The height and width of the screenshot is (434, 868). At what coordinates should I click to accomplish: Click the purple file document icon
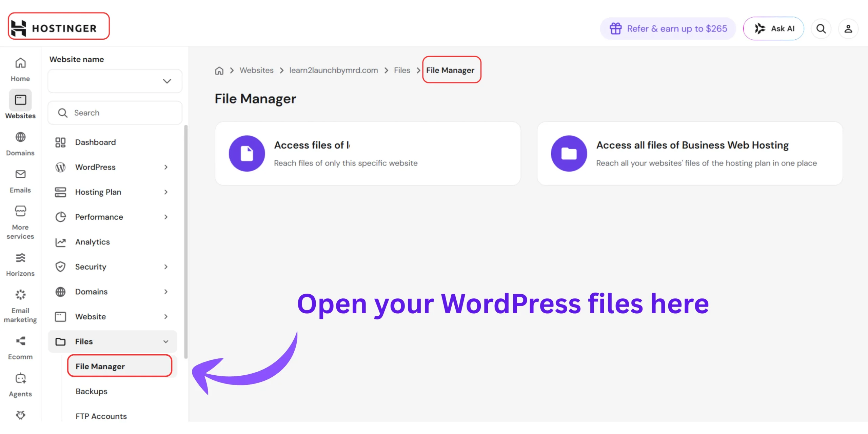(247, 154)
